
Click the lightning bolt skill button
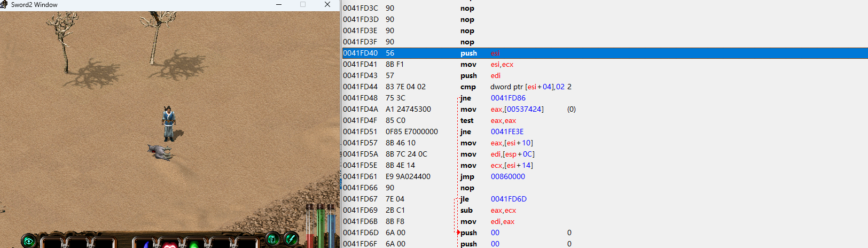tap(291, 238)
